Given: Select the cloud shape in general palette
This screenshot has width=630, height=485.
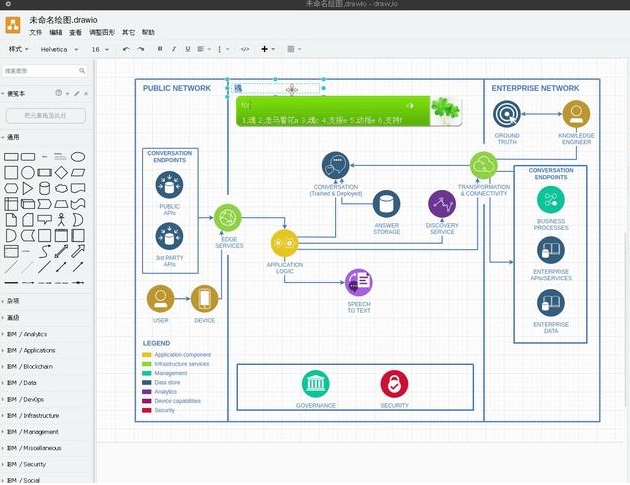Looking at the screenshot, I should coord(61,188).
